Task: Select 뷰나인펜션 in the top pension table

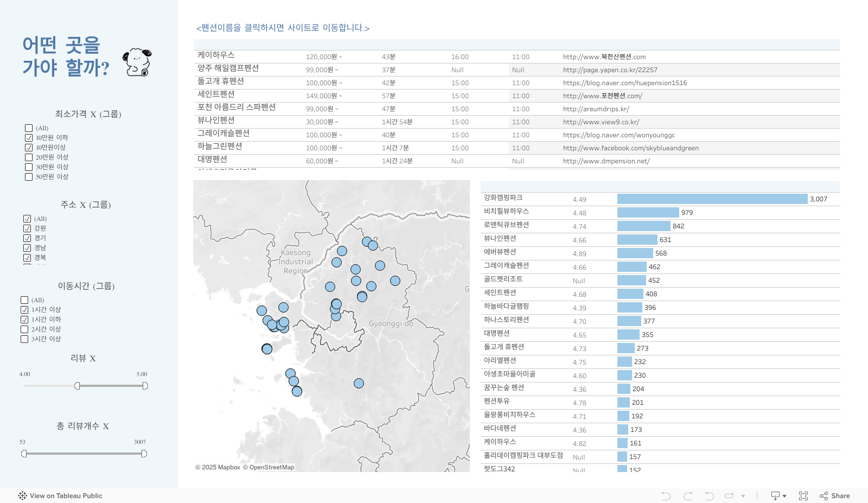Action: (216, 120)
